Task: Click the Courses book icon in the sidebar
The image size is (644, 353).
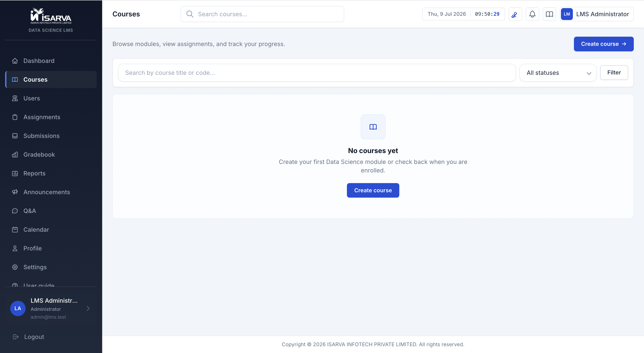Action: click(x=15, y=80)
